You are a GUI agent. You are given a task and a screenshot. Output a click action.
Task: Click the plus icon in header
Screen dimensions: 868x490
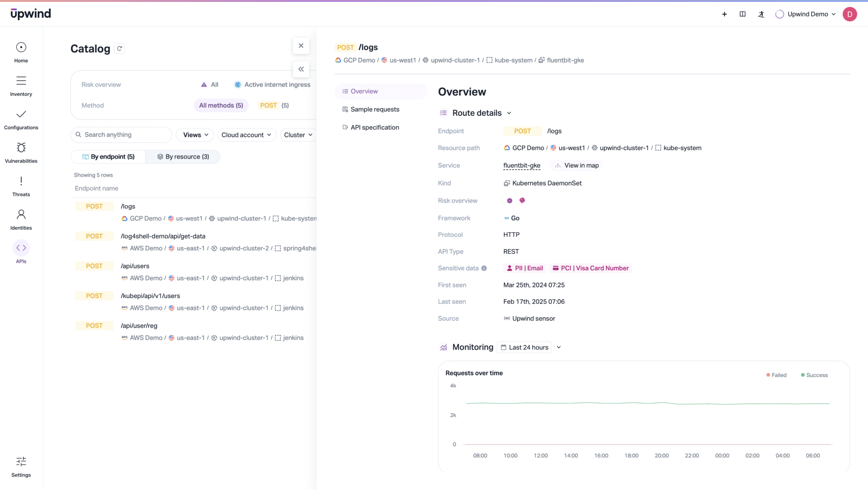(724, 14)
